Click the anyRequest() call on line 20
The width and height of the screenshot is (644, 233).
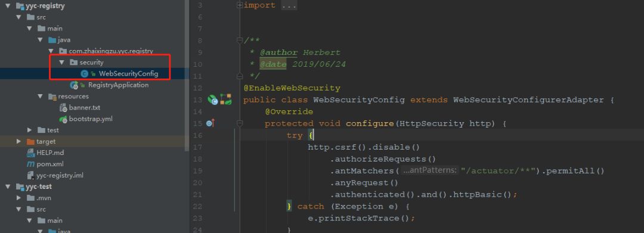pos(364,182)
